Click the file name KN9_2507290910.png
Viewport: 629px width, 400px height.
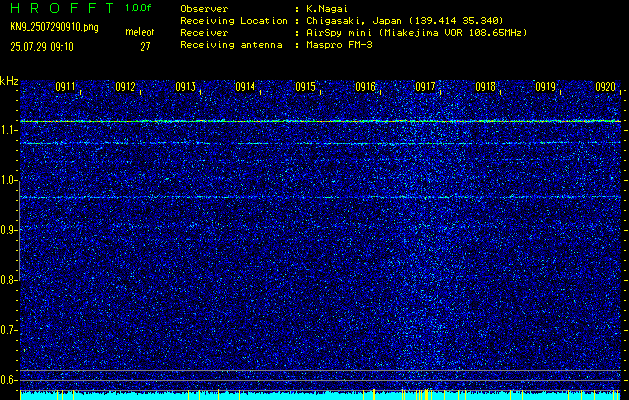54,28
